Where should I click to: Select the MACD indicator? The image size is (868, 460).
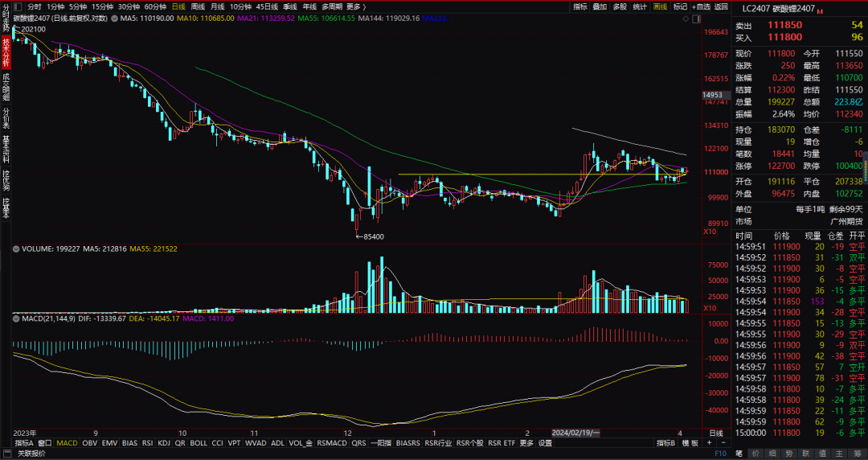point(67,443)
